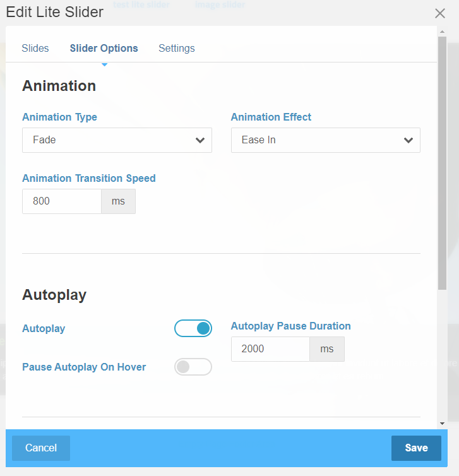
Task: Click the ms unit beside transition speed
Action: (x=118, y=201)
